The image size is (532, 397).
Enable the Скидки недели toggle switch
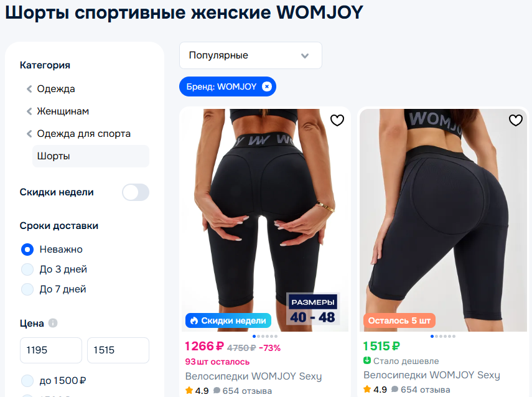coord(136,192)
